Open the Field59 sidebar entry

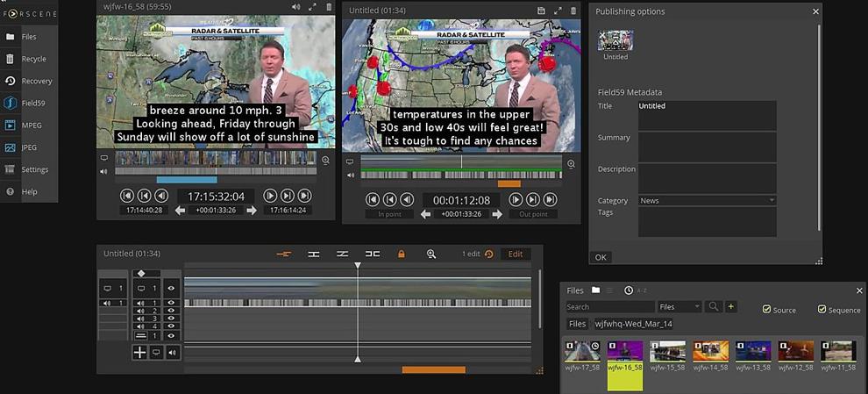click(x=29, y=103)
